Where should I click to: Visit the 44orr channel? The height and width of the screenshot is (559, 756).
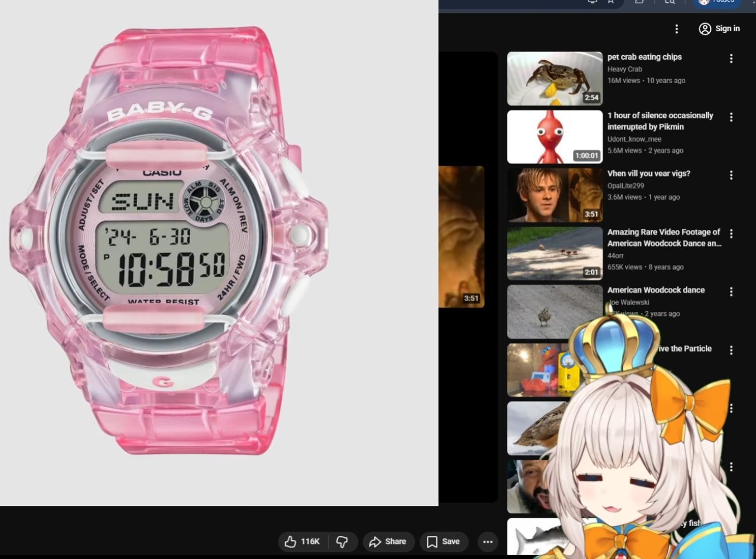click(616, 256)
